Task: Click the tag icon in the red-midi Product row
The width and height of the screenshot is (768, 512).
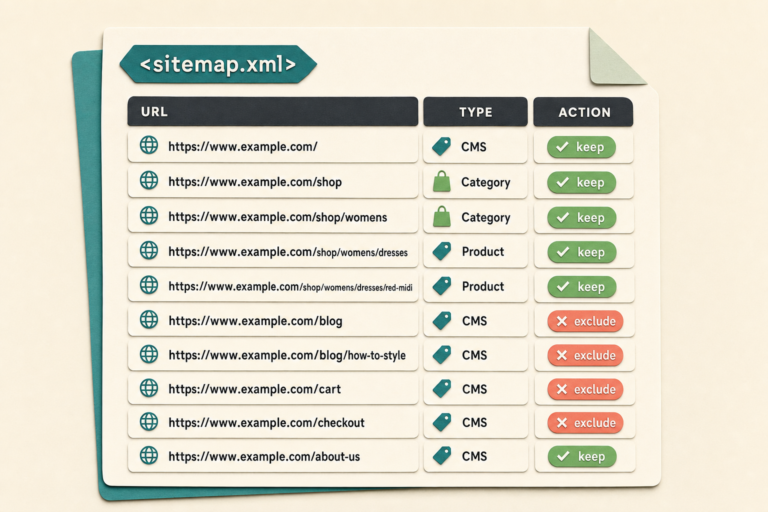Action: (x=442, y=286)
